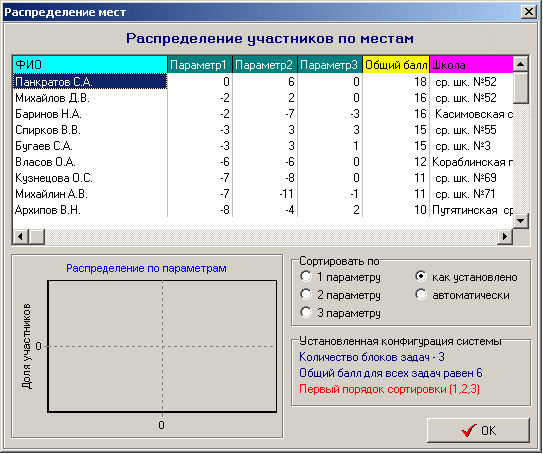The width and height of the screenshot is (543, 454).
Task: Choose the 'как установлено' sort option
Action: pyautogui.click(x=421, y=277)
